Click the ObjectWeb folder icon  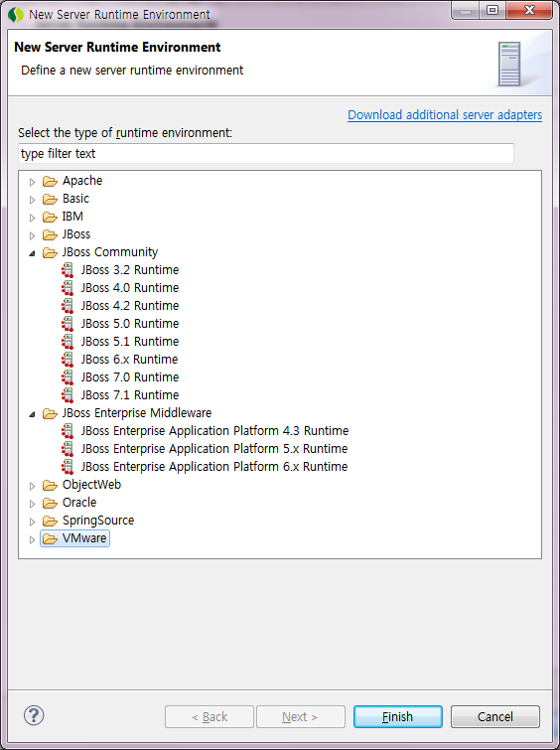[x=50, y=485]
